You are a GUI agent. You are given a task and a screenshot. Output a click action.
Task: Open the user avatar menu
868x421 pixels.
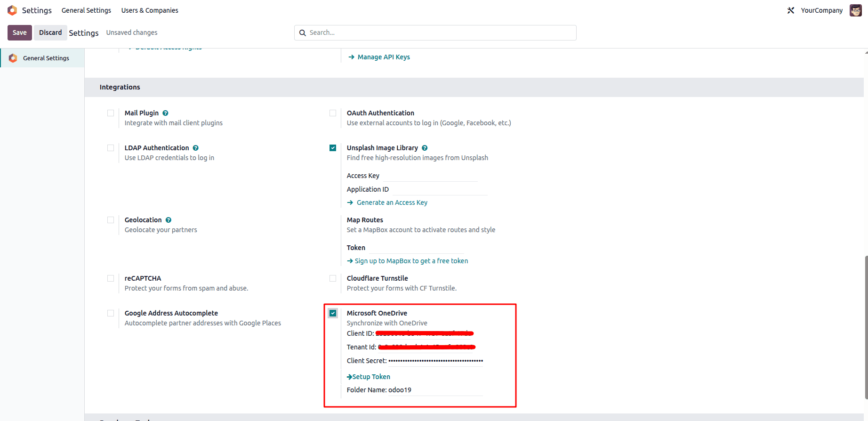pos(855,10)
